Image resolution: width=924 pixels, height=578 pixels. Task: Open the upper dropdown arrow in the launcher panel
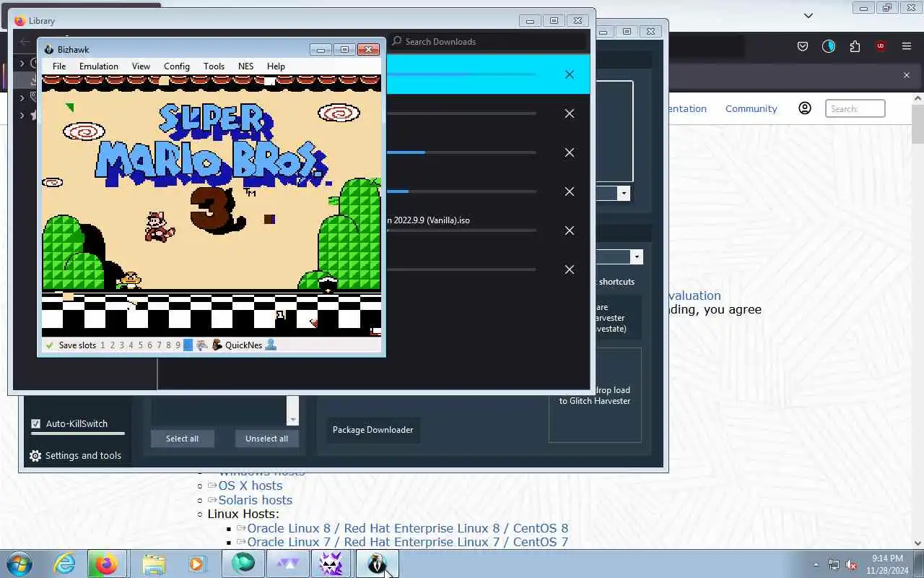click(624, 193)
